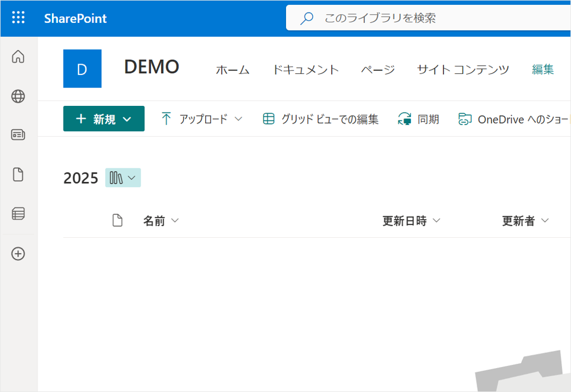Open My sites globe icon

pos(18,97)
